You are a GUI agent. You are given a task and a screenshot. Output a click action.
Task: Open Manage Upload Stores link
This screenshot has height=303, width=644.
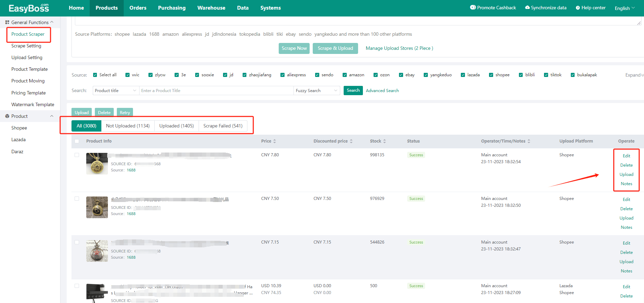click(399, 48)
